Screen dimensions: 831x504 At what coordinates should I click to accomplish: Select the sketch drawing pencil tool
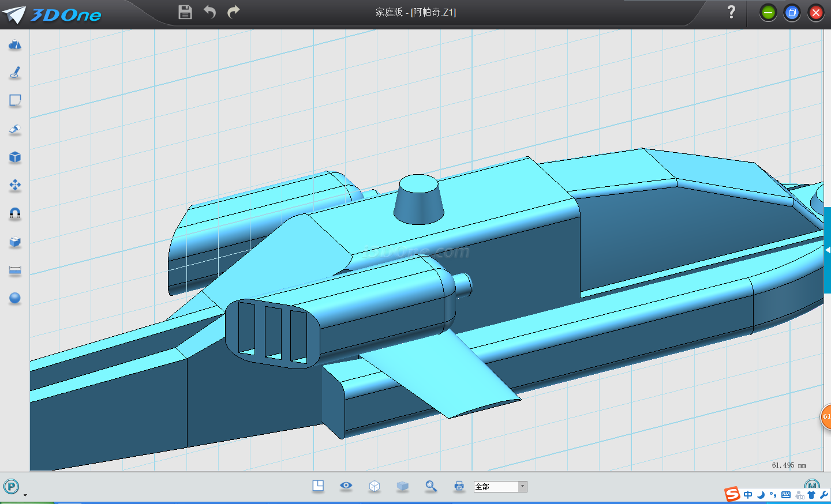[15, 73]
